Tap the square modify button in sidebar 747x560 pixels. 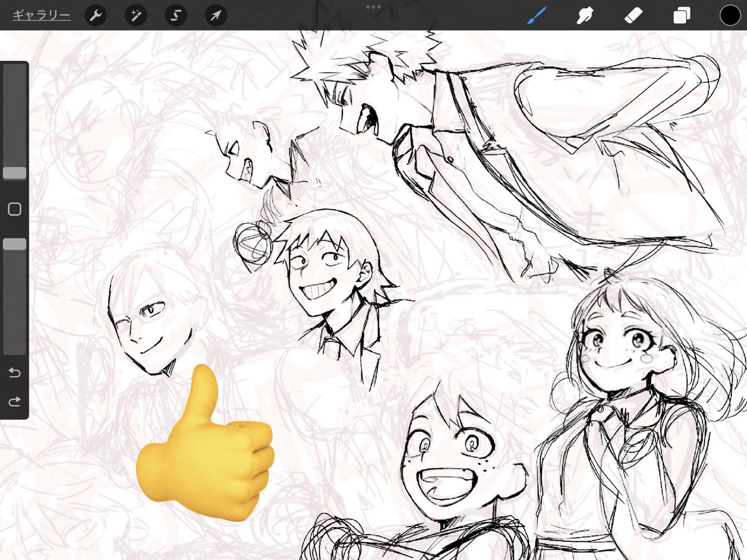point(14,209)
